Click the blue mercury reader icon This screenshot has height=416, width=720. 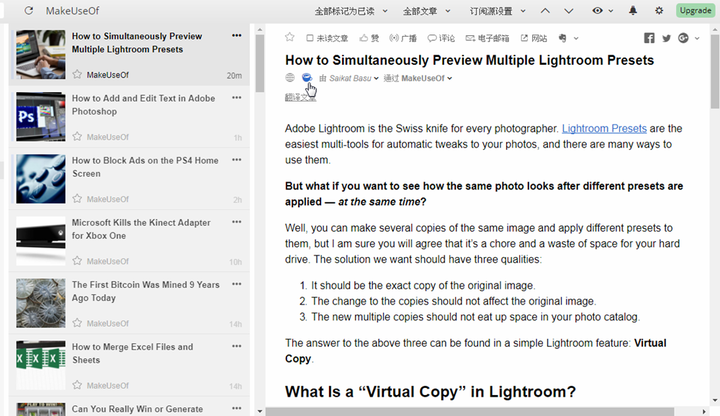307,78
